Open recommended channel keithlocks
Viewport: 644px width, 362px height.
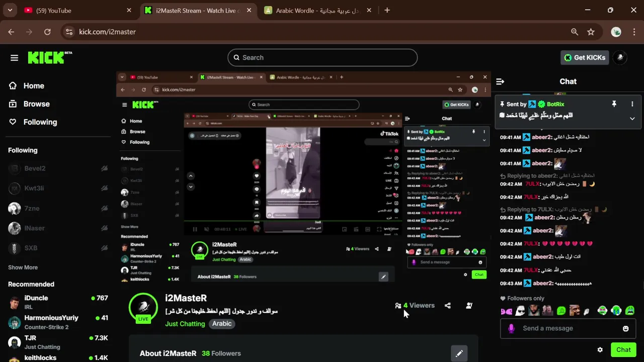coord(58,358)
